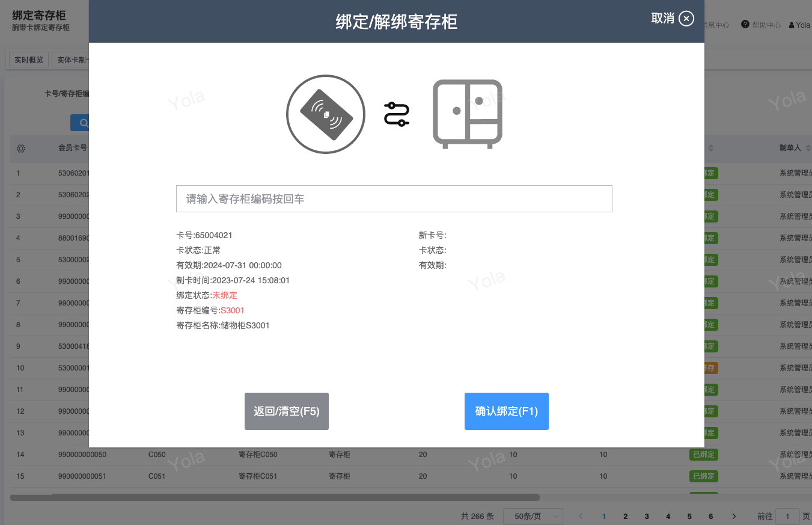
Task: Click the cancel X icon in dialog header
Action: coord(686,19)
